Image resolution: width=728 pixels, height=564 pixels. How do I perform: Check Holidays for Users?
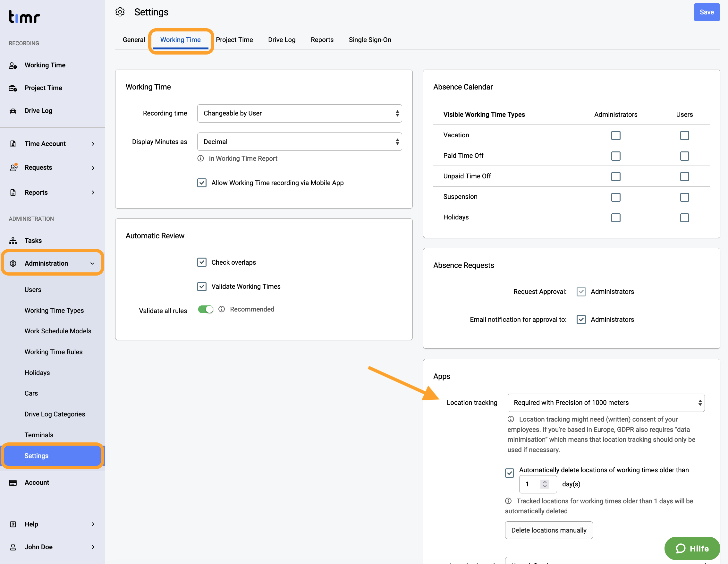685,218
